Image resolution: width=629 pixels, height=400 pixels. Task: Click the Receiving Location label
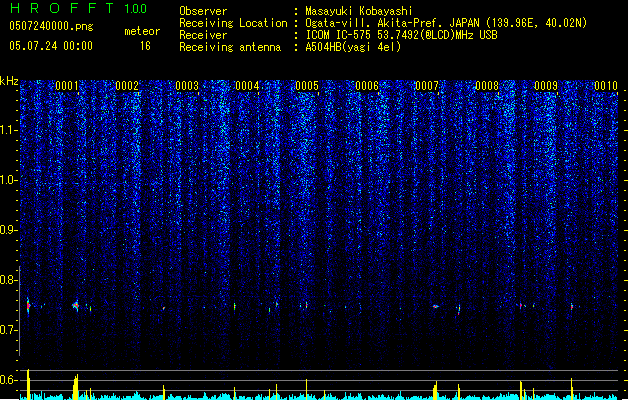[x=233, y=23]
